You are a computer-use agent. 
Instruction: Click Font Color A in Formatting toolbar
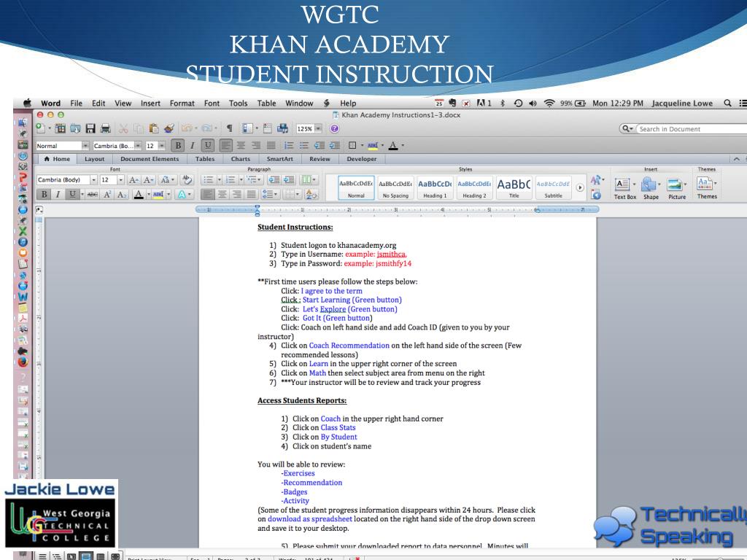pyautogui.click(x=393, y=145)
